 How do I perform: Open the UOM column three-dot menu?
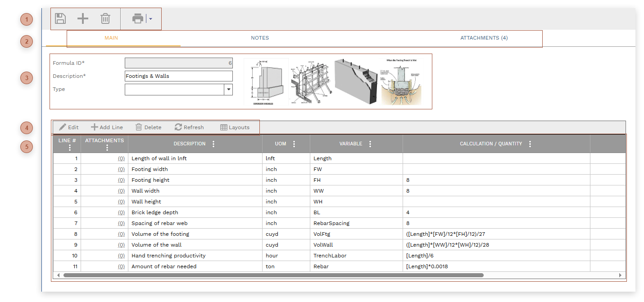pyautogui.click(x=294, y=144)
